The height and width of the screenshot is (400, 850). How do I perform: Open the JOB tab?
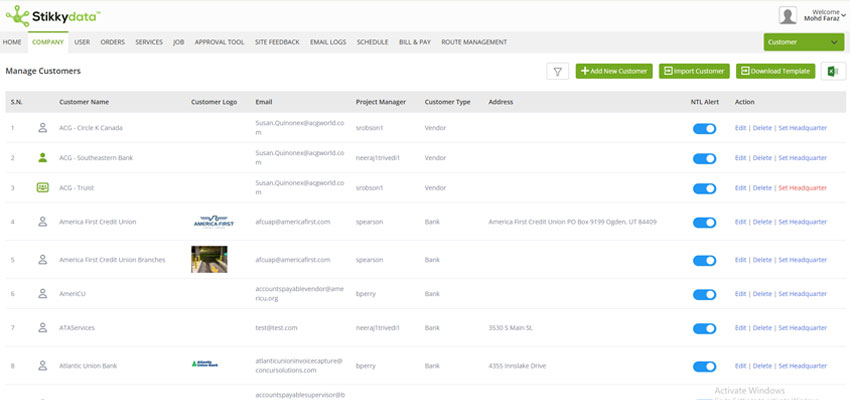click(178, 42)
